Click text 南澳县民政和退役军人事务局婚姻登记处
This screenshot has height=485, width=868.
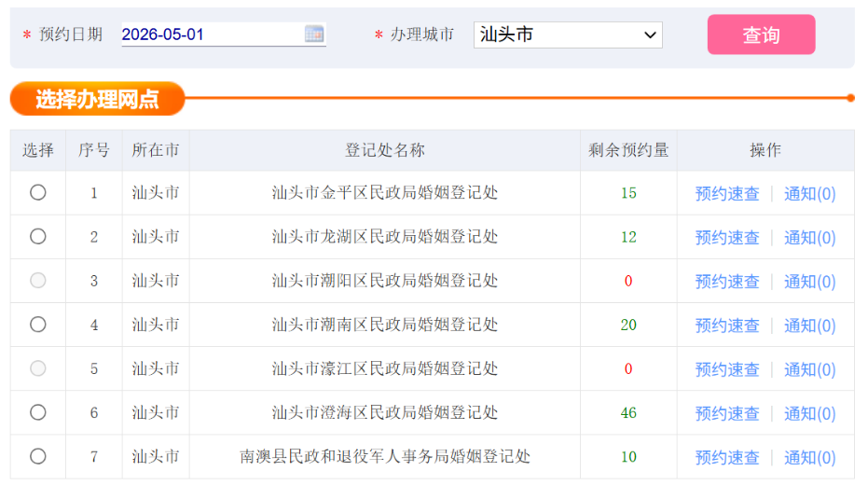(385, 456)
